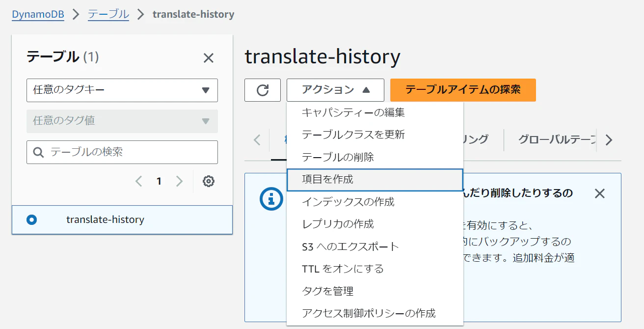Select the translate-history radio button

pyautogui.click(x=32, y=219)
